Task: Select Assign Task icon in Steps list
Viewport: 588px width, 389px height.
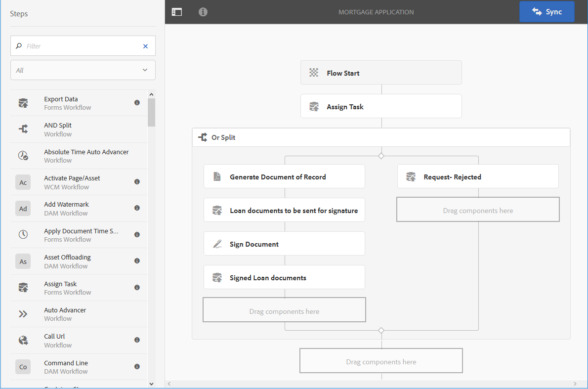Action: pyautogui.click(x=23, y=288)
